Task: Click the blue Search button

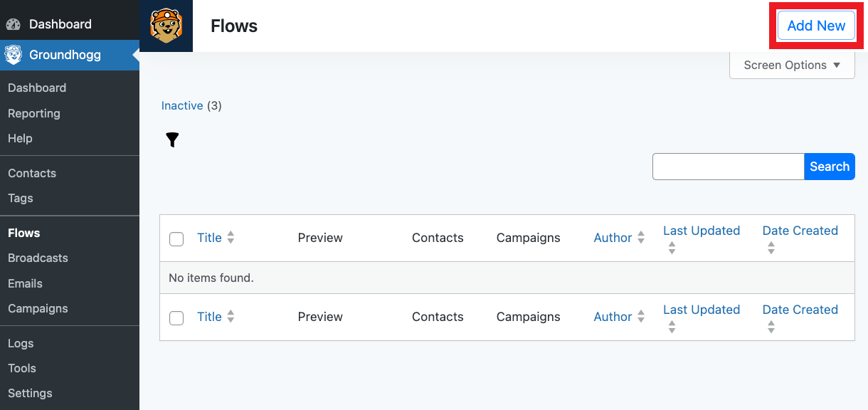Action: point(830,167)
